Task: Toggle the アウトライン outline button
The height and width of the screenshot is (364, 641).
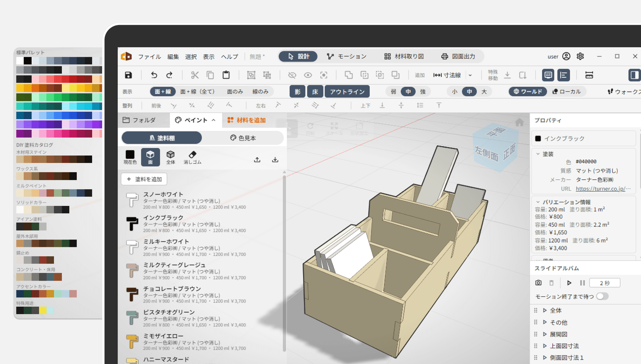Action: pos(347,92)
